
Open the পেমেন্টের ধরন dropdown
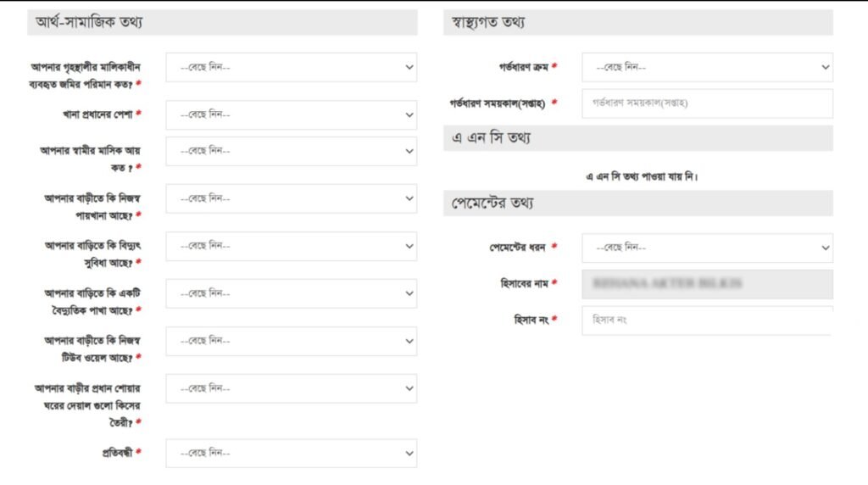[707, 248]
